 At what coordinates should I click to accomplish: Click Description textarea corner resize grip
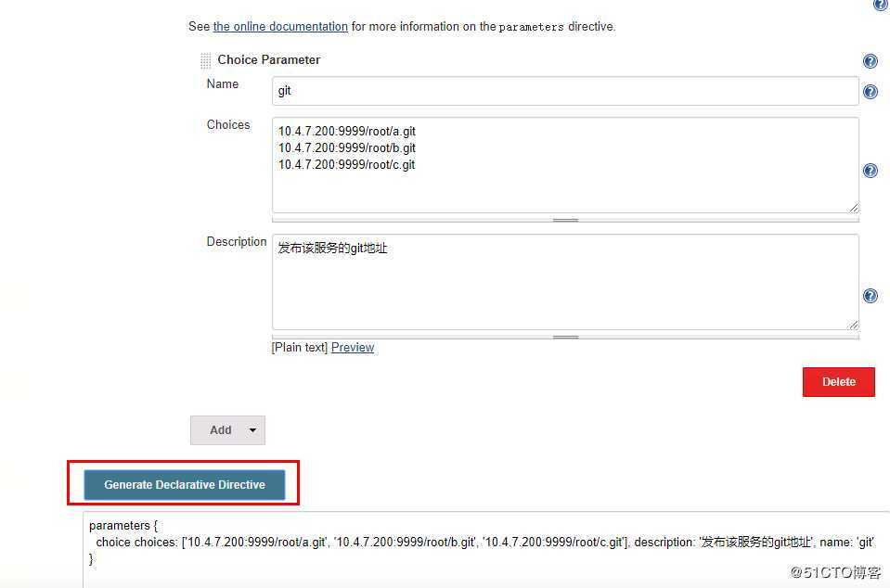pyautogui.click(x=853, y=325)
